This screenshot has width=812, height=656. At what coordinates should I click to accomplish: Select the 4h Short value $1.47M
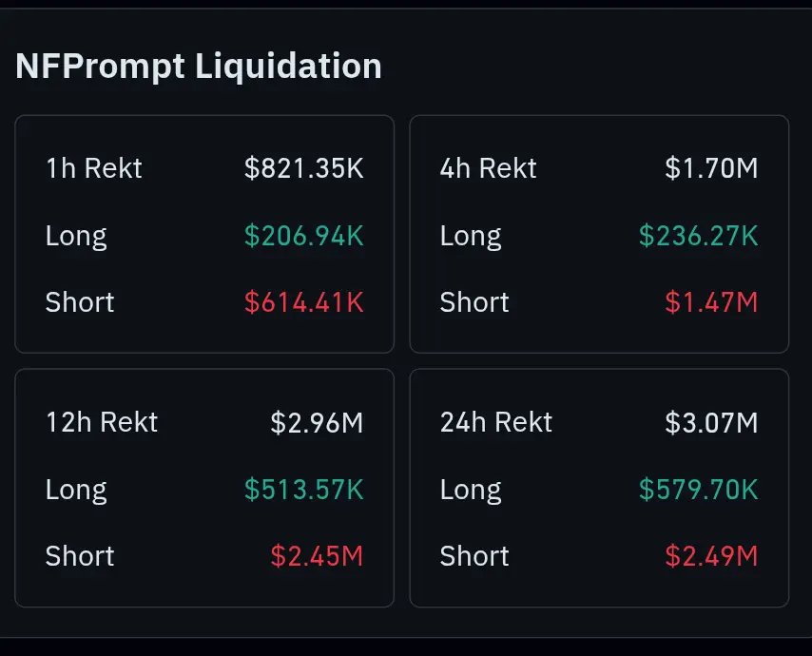tap(711, 302)
